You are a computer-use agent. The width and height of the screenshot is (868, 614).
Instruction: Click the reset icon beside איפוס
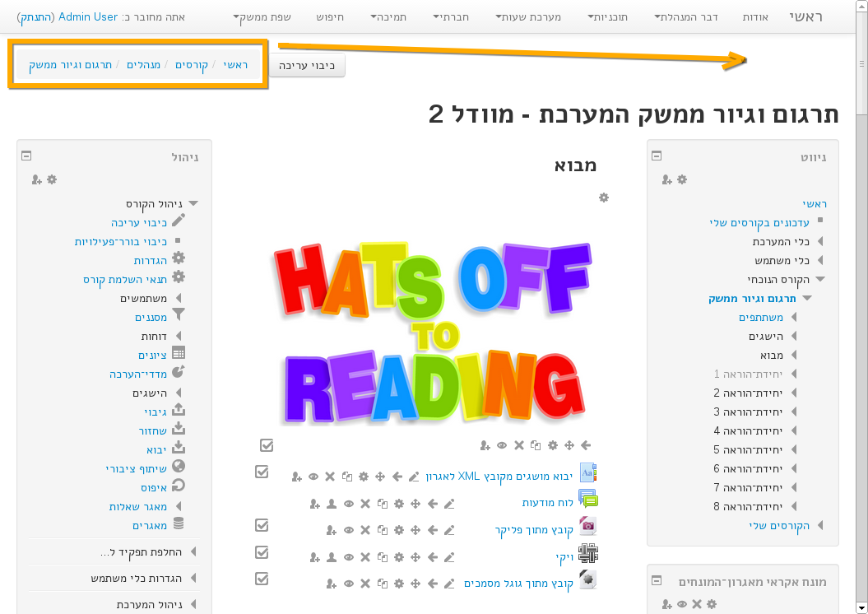[179, 486]
